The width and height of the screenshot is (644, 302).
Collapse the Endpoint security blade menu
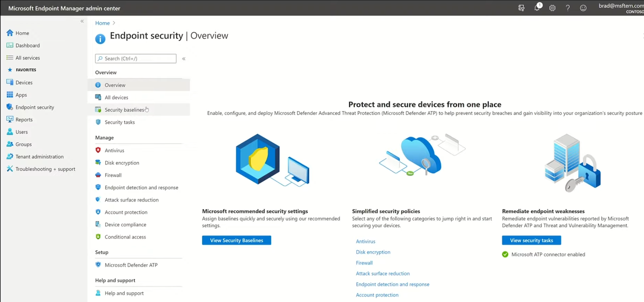(184, 59)
